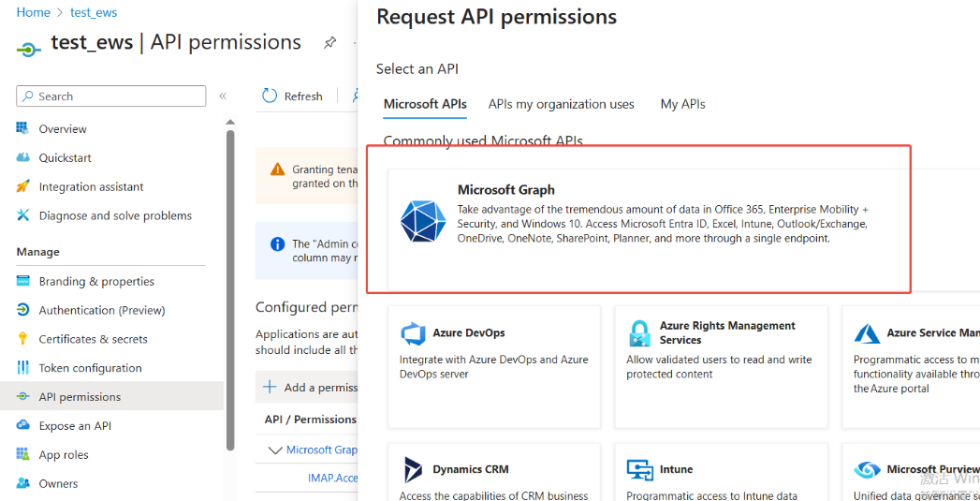Click Add a permission
This screenshot has height=501, width=980.
[x=311, y=387]
